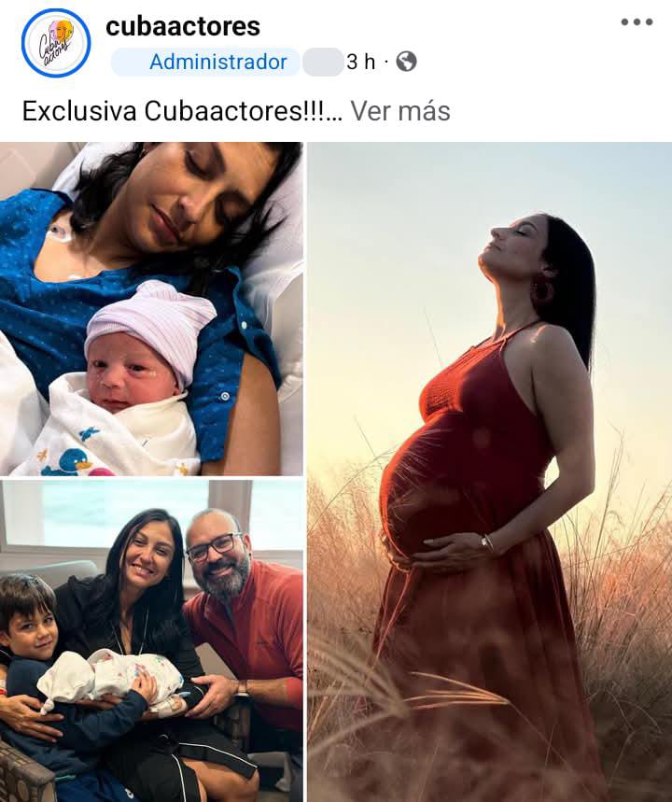
Task: Open the three-dot post options menu
Action: 637,22
